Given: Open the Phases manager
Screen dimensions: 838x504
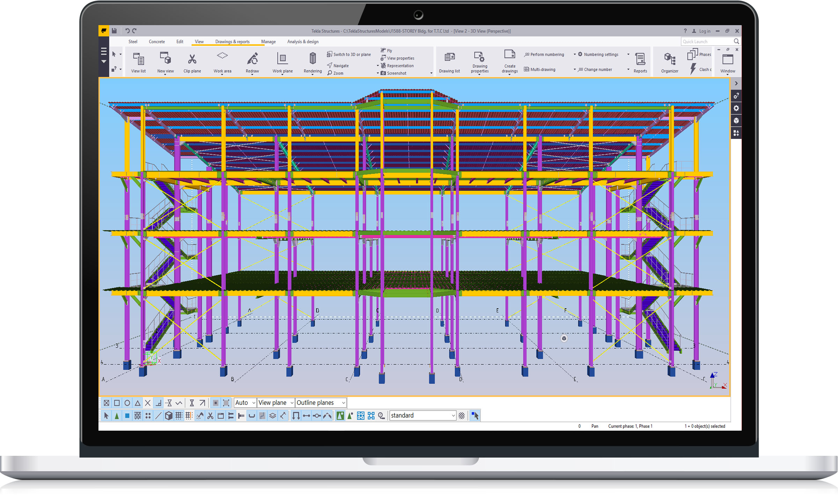Looking at the screenshot, I should point(699,54).
